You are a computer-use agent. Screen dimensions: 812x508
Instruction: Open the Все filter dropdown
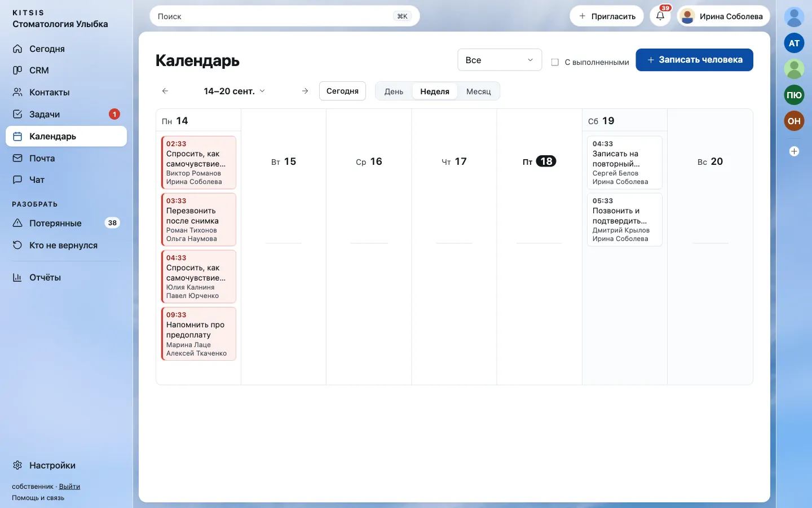click(500, 60)
